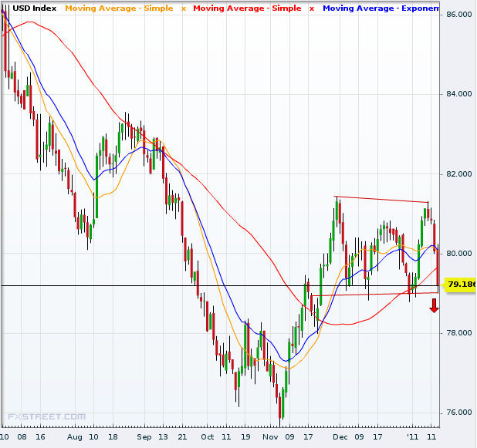Click the 21 date axis label
477x448 pixels.
[182, 437]
